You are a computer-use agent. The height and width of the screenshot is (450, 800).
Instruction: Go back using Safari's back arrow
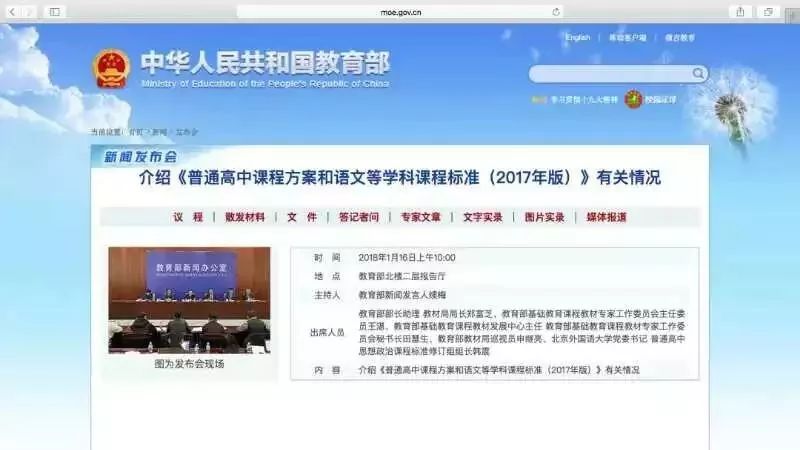pyautogui.click(x=12, y=12)
